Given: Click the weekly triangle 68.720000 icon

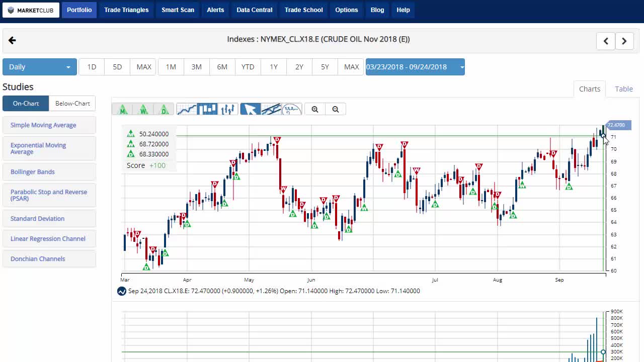Looking at the screenshot, I should click(131, 144).
